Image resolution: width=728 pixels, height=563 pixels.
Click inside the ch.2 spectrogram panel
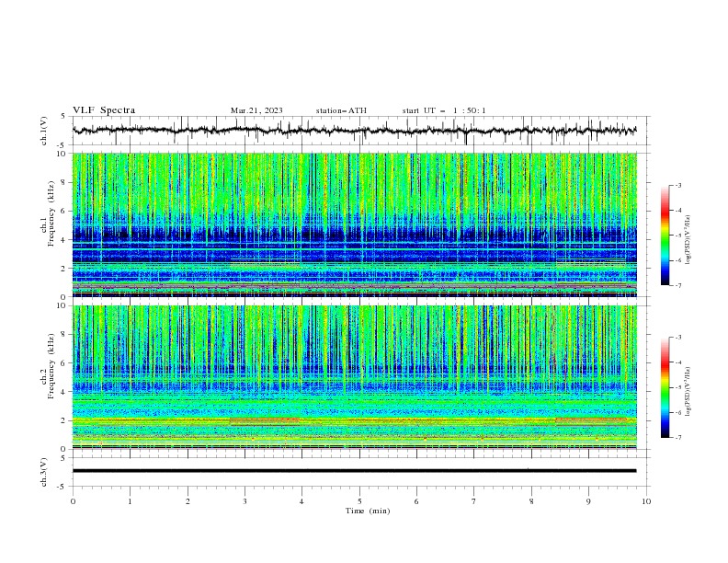[354, 377]
